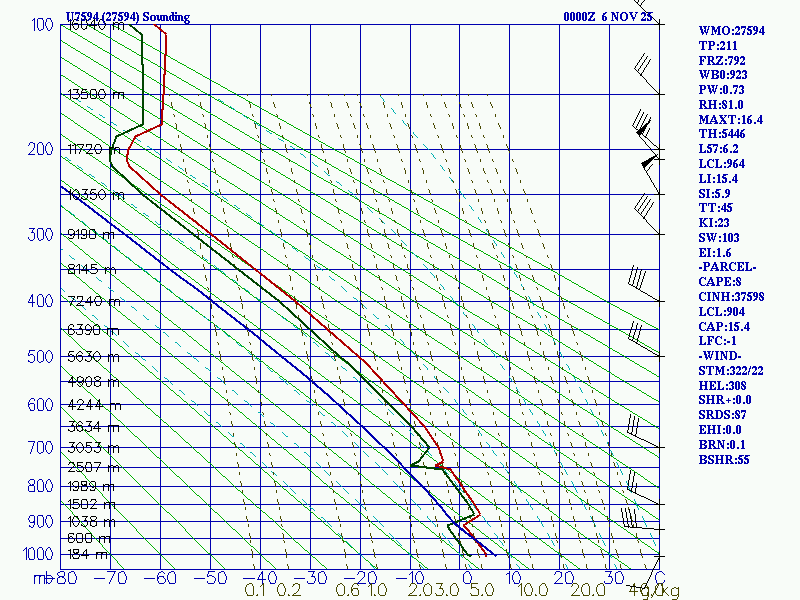Viewport: 800px width, 600px height.
Task: Click the wind barb near 900 mb
Action: 640,518
